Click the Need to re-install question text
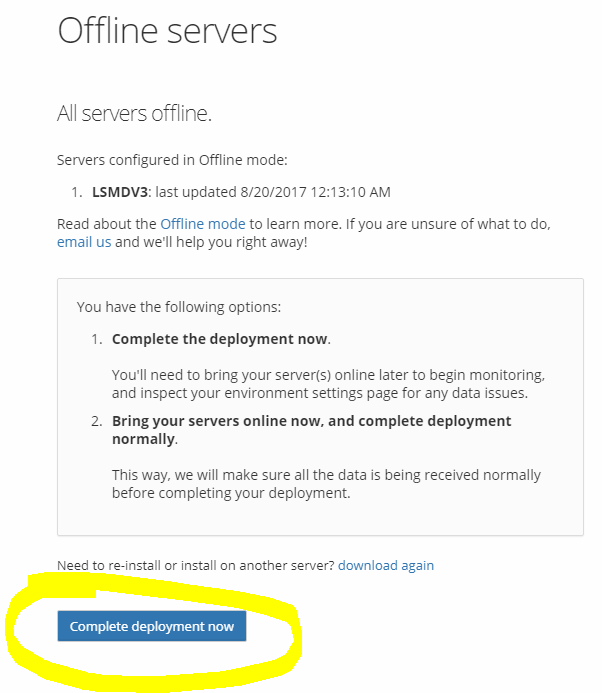The height and width of the screenshot is (693, 602). pos(196,565)
